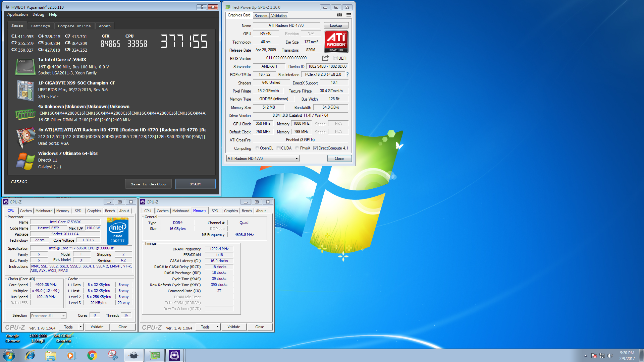
Task: Open the Snipping Tool taskbar icon
Action: 113,355
